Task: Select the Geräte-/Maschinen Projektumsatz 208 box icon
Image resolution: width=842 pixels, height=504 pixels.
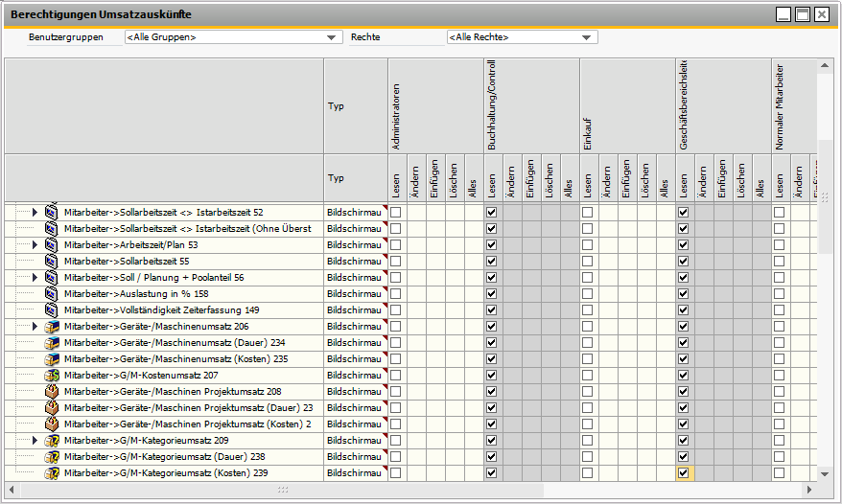Action: click(53, 391)
